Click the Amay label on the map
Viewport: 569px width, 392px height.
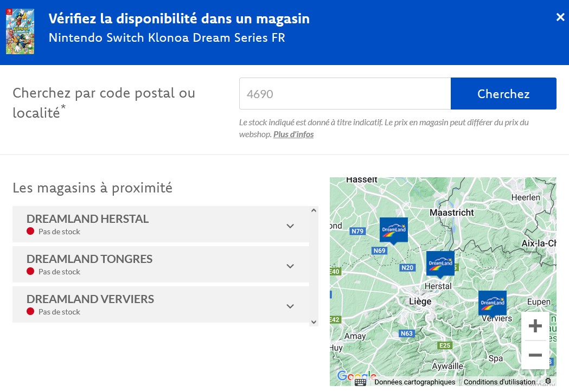[355, 336]
